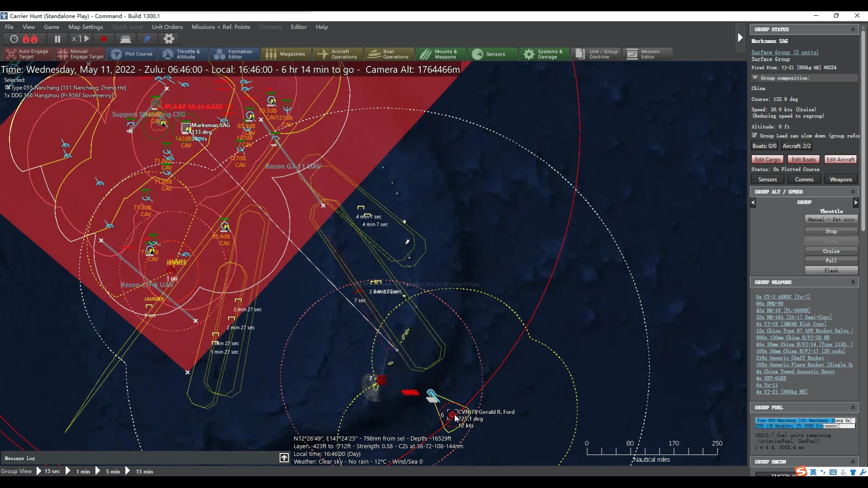Image resolution: width=868 pixels, height=488 pixels.
Task: Toggle Group Lead can slow down checkbox
Action: (x=755, y=135)
